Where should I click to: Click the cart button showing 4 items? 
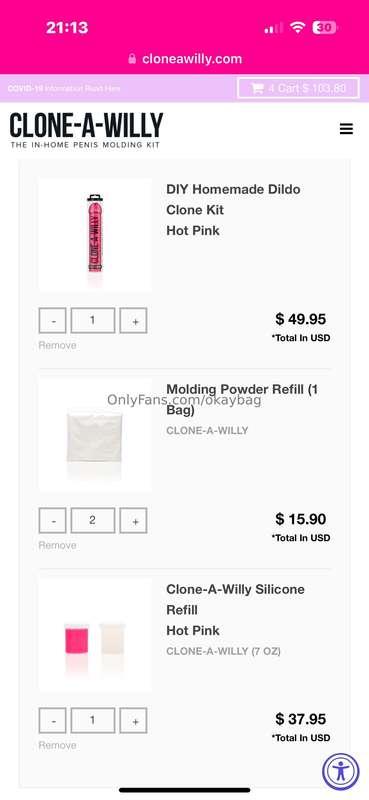point(299,88)
